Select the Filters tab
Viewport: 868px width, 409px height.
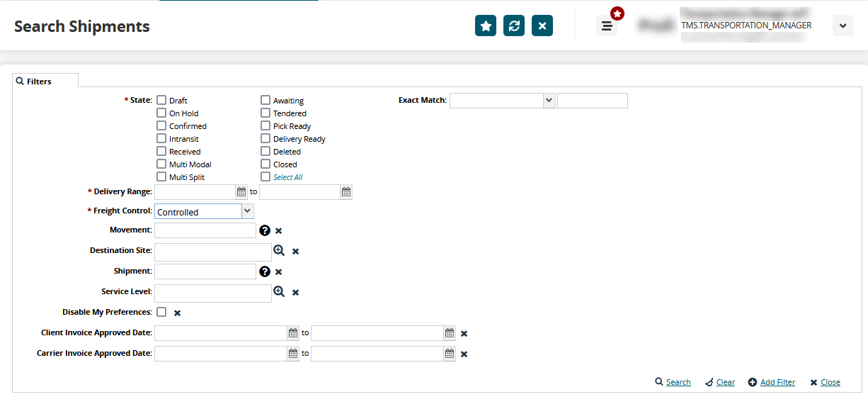tap(45, 82)
